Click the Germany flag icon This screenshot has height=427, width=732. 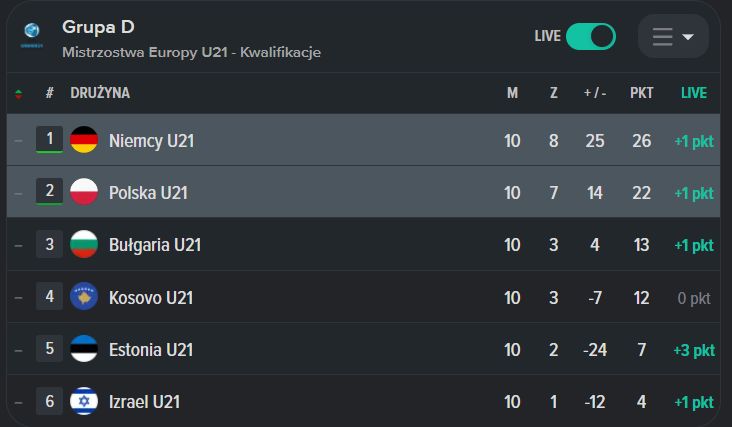(x=84, y=141)
